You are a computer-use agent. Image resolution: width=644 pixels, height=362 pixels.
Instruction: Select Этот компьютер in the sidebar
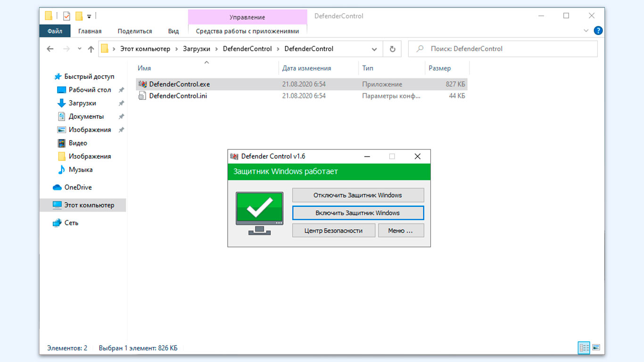pos(83,205)
